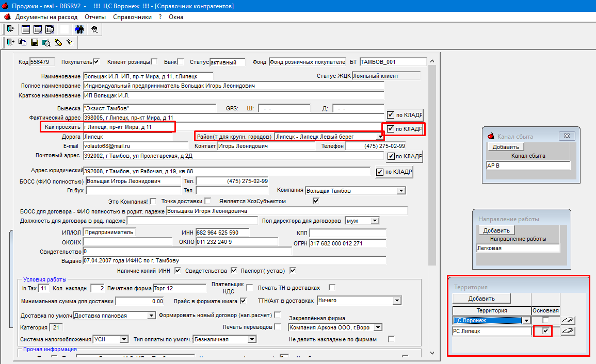596x364 pixels.
Task: Click the copy documents toolbar icon
Action: coord(22,42)
